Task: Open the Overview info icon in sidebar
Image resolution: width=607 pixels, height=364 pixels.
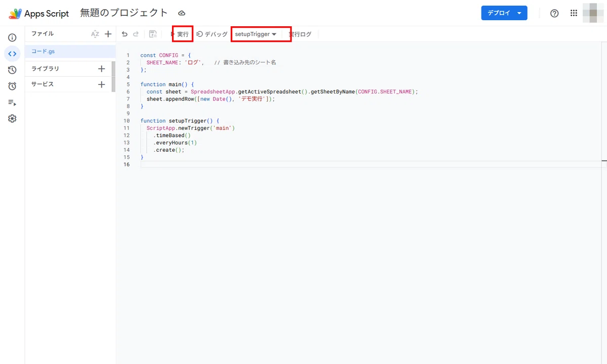Action: coord(12,37)
